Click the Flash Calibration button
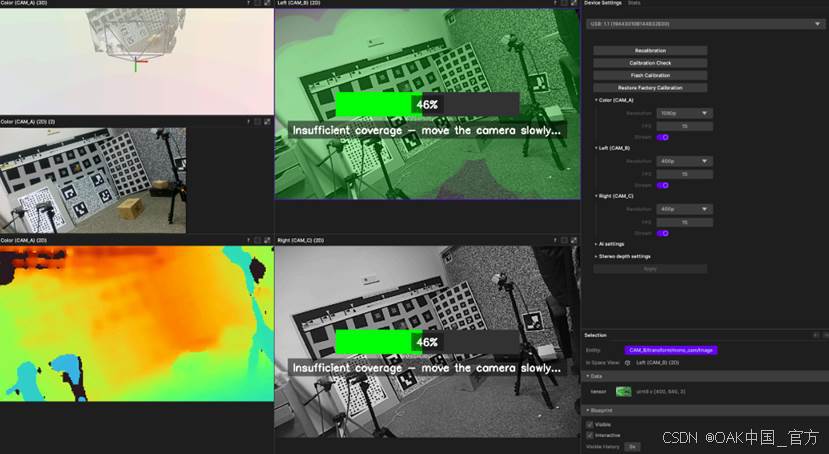829x454 pixels. pos(650,76)
